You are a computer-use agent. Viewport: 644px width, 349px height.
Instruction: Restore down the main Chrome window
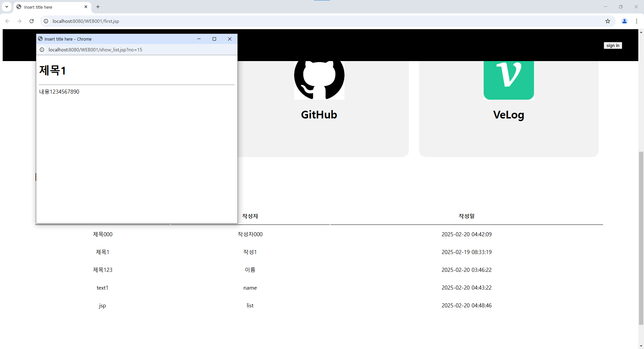621,7
